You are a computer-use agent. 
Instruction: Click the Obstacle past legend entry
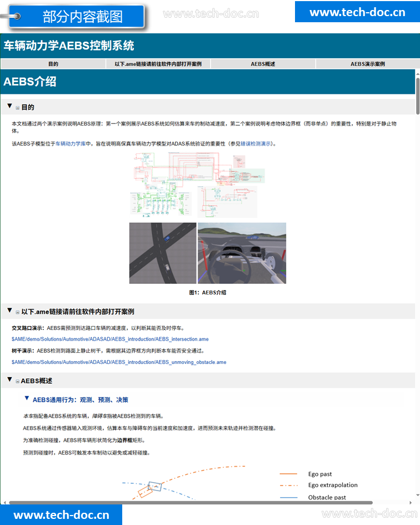tap(313, 498)
